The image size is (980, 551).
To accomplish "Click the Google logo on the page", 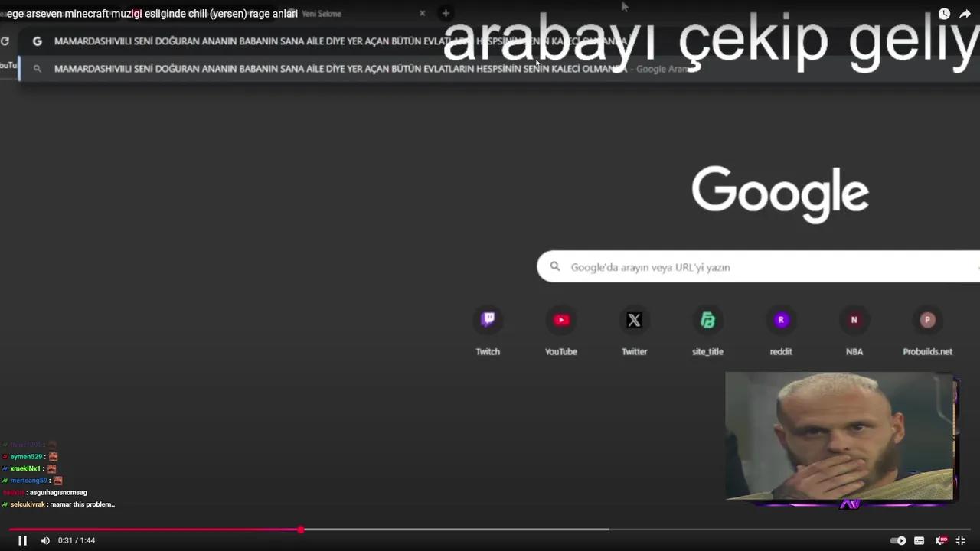I will [x=780, y=194].
